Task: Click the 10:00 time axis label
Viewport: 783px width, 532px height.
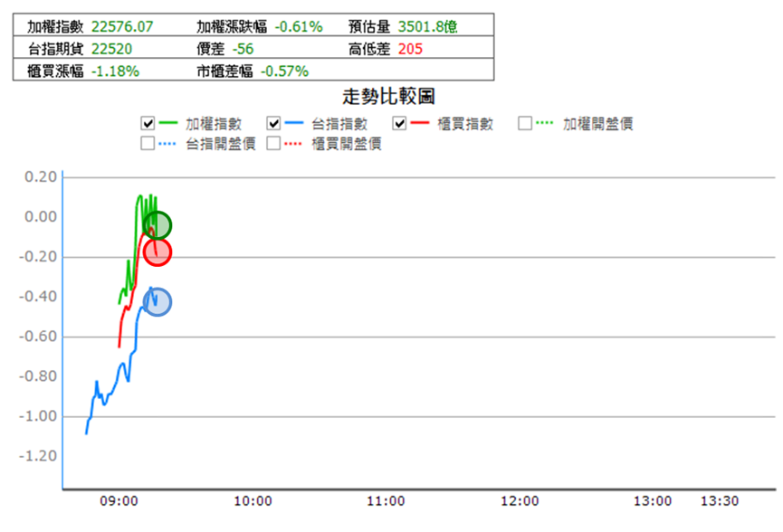Action: pyautogui.click(x=253, y=501)
